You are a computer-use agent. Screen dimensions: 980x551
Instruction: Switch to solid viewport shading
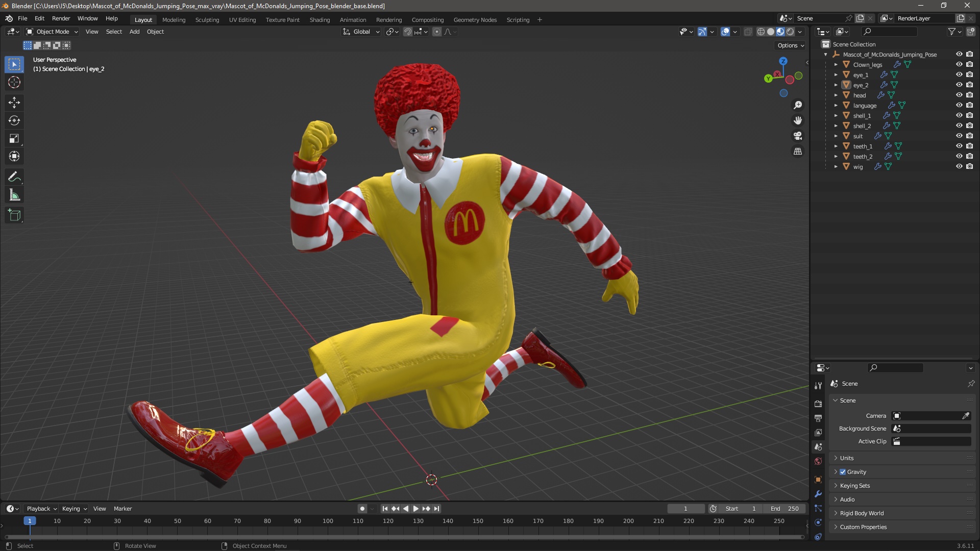pos(771,32)
